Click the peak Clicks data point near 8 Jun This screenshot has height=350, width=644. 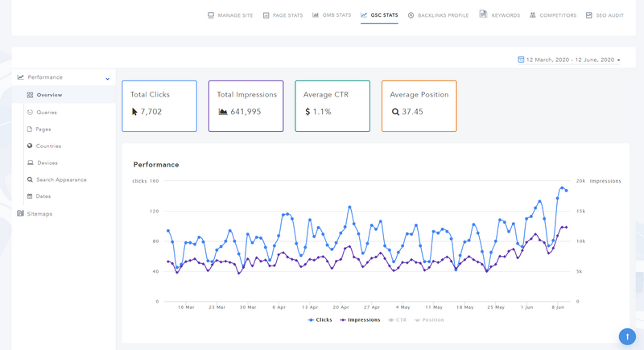(562, 188)
